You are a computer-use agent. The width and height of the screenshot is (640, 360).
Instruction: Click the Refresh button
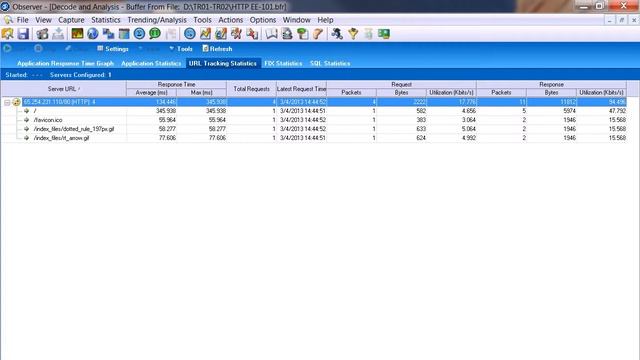(x=217, y=49)
